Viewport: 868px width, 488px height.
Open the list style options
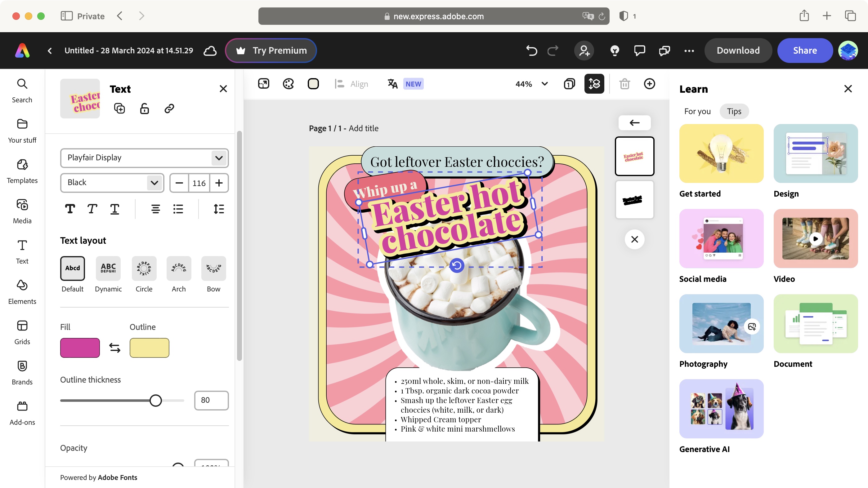[178, 209]
